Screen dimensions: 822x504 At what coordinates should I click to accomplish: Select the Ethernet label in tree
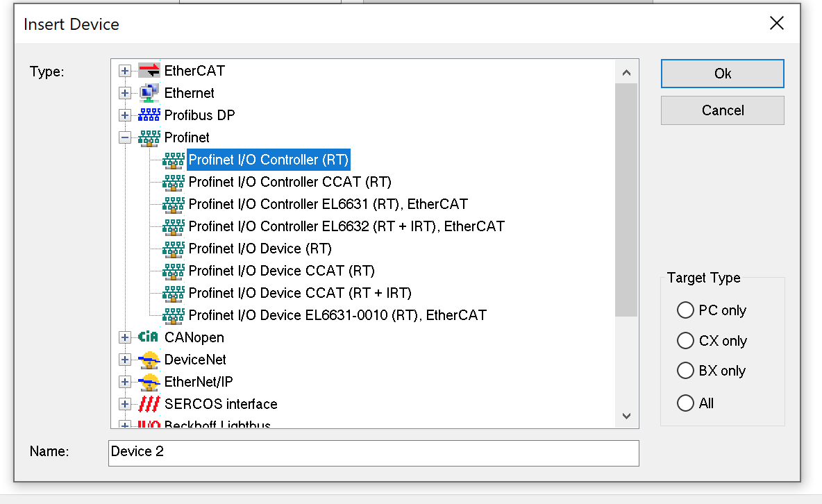tap(190, 93)
